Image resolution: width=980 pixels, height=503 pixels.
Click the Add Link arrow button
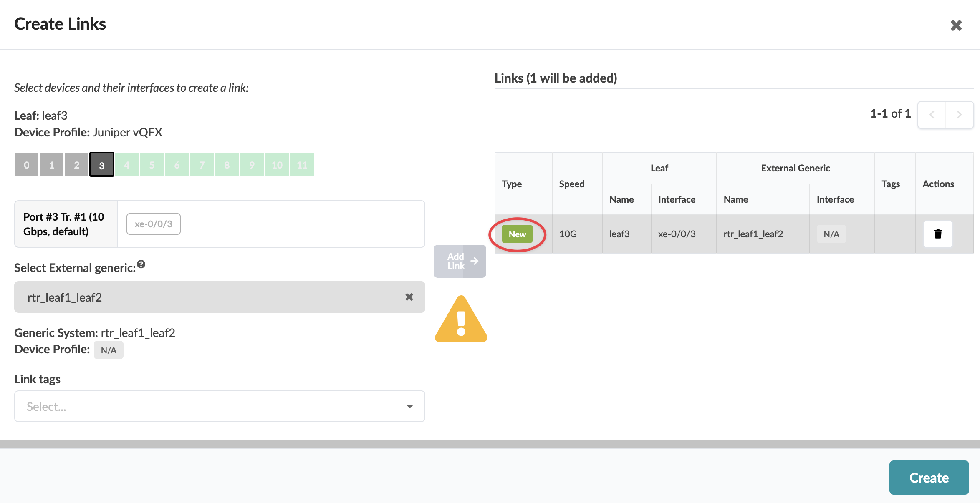pyautogui.click(x=460, y=261)
